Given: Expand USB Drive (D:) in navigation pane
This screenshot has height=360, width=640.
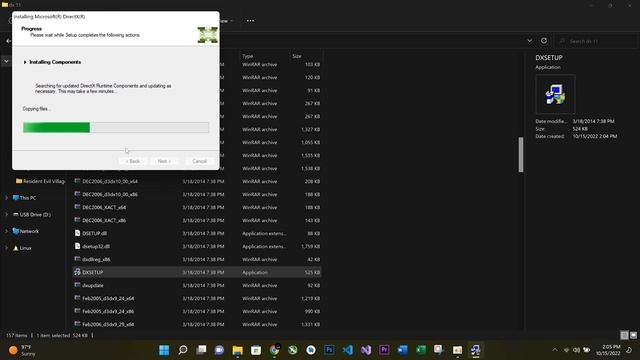Looking at the screenshot, I should pyautogui.click(x=7, y=215).
